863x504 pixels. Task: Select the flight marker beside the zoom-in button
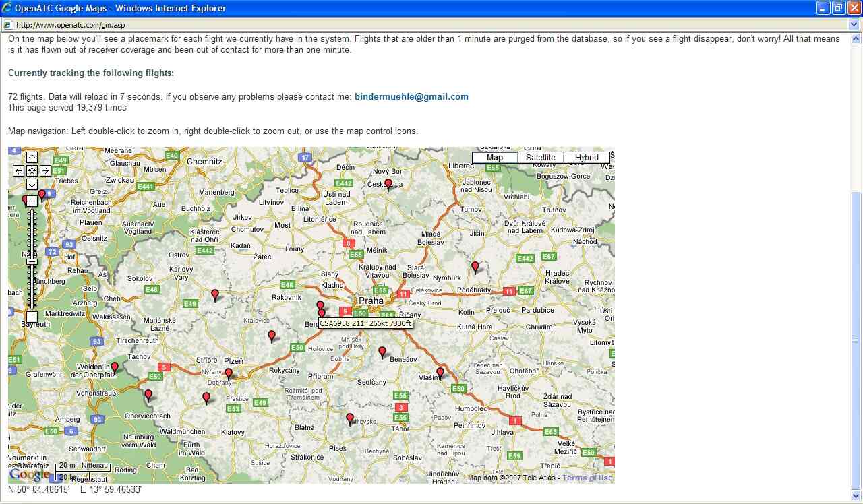pos(42,195)
